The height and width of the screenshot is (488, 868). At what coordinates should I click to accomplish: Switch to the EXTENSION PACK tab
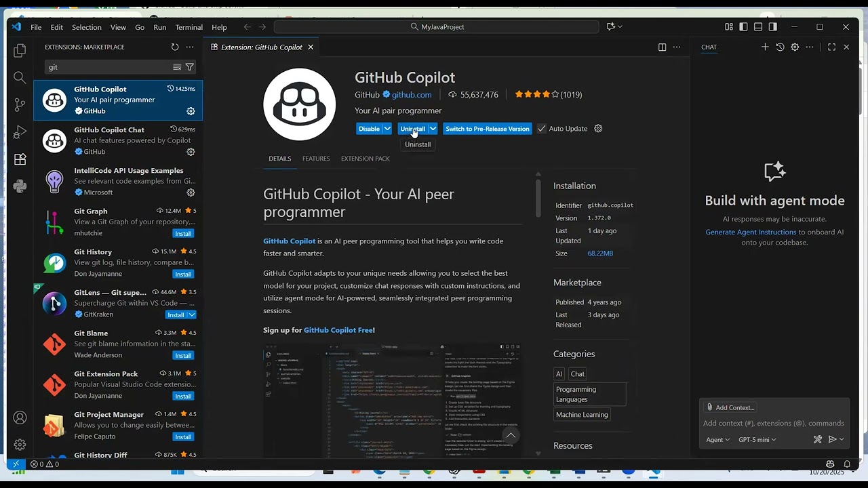(366, 159)
